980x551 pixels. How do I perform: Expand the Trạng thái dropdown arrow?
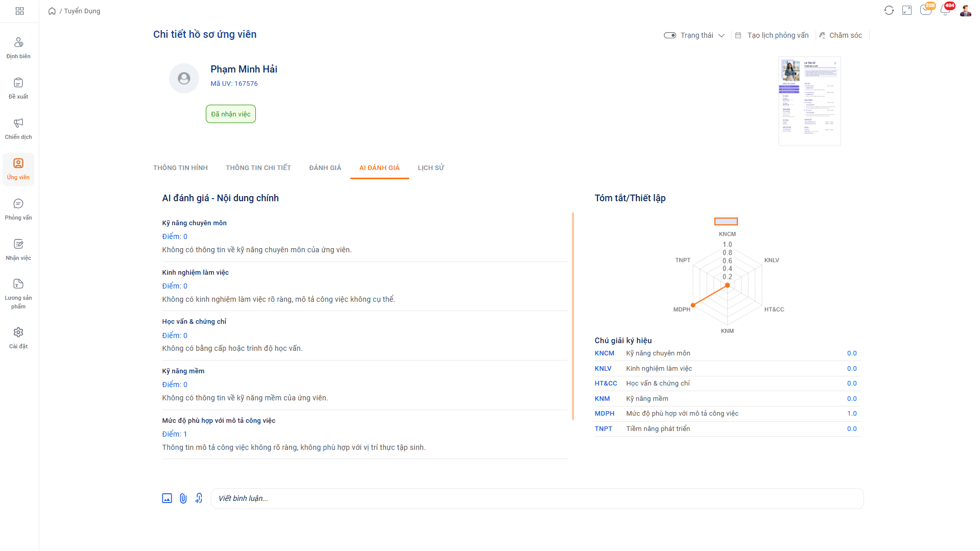coord(721,36)
